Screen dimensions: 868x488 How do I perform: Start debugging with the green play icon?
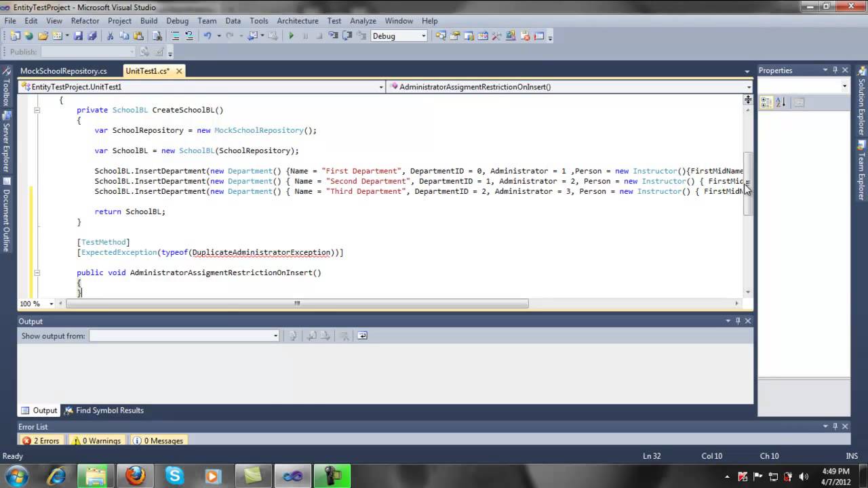tap(291, 36)
